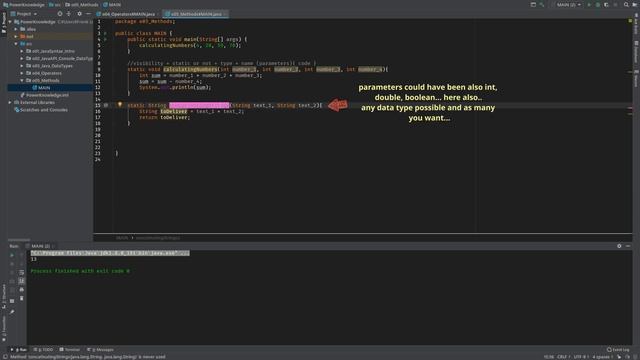Click Rerun icon in Run panel
640x360 pixels.
click(x=12, y=255)
